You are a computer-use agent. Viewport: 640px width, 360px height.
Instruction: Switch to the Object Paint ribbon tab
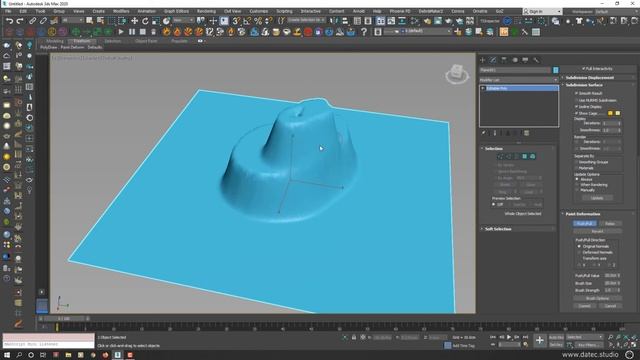[x=146, y=41]
